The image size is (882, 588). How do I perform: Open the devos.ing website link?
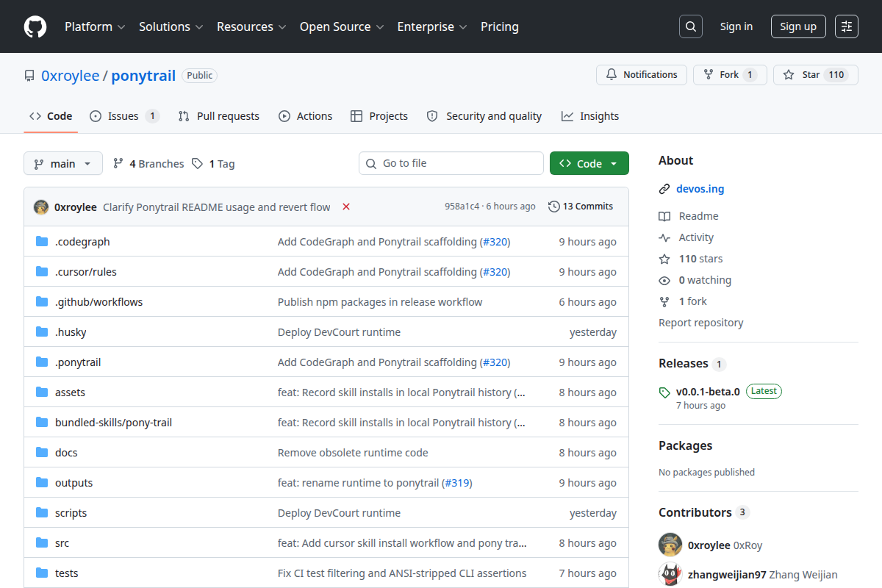tap(700, 189)
